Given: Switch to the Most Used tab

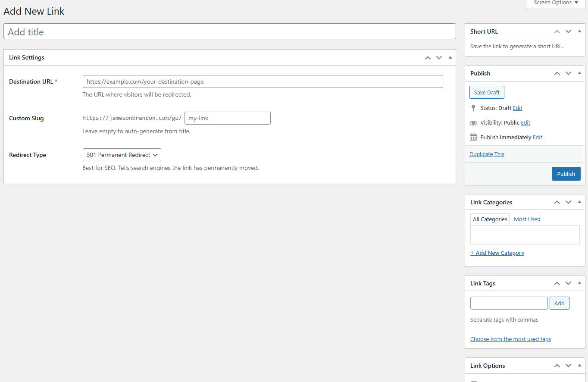Looking at the screenshot, I should tap(527, 219).
